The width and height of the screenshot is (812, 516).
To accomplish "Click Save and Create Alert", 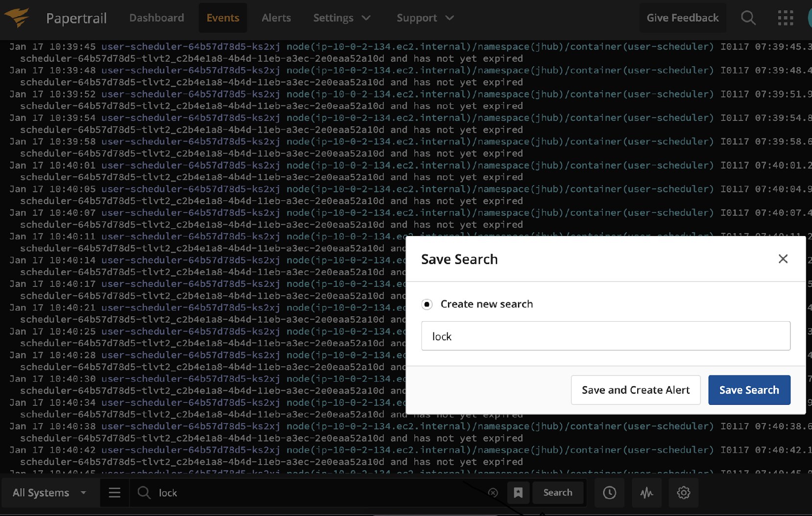I will point(635,390).
